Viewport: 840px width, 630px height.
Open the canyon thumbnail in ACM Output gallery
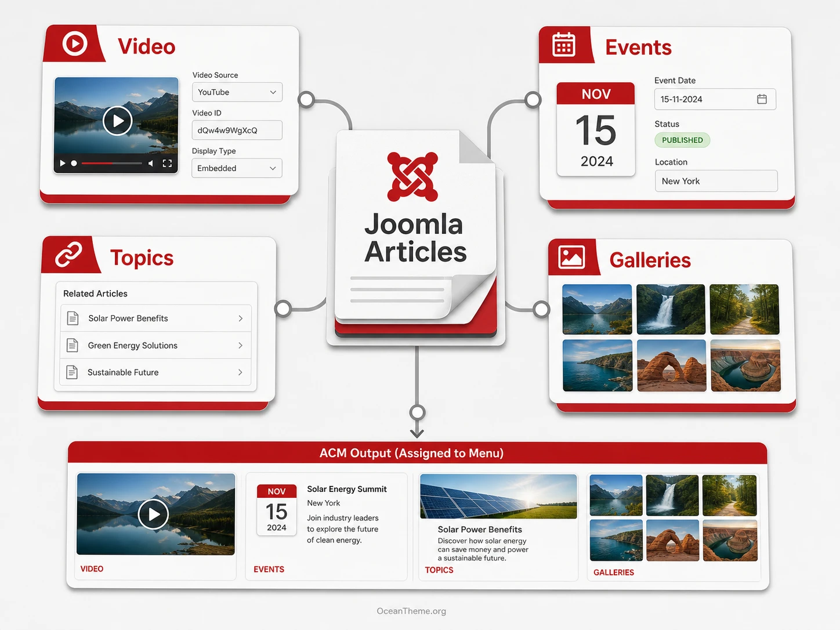(x=730, y=541)
